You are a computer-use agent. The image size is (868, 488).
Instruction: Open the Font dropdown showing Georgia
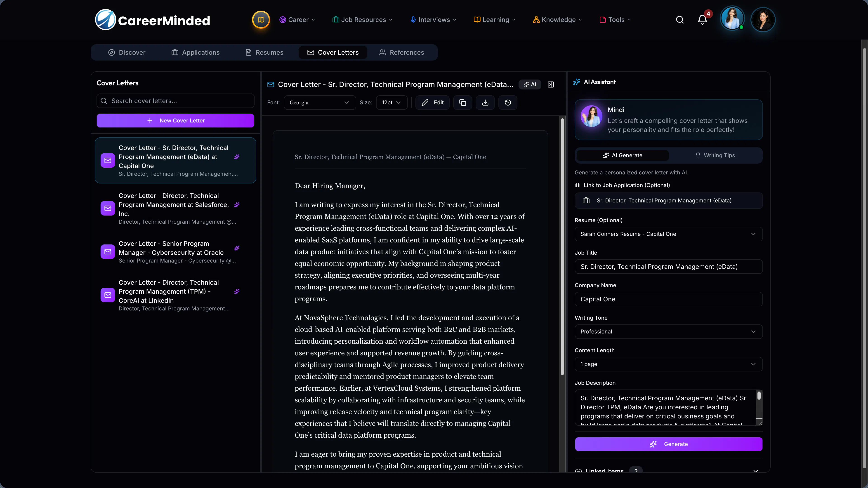tap(320, 103)
